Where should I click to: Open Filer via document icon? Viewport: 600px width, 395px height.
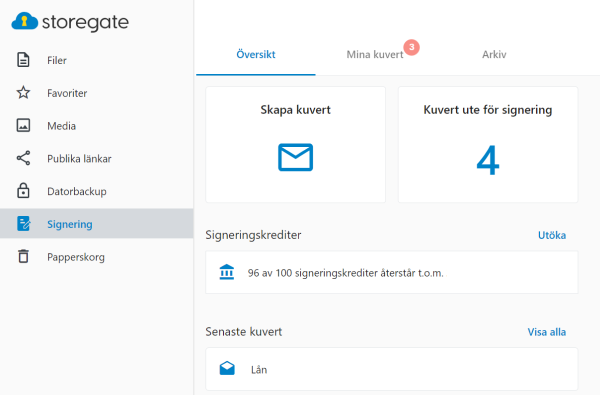pos(23,60)
